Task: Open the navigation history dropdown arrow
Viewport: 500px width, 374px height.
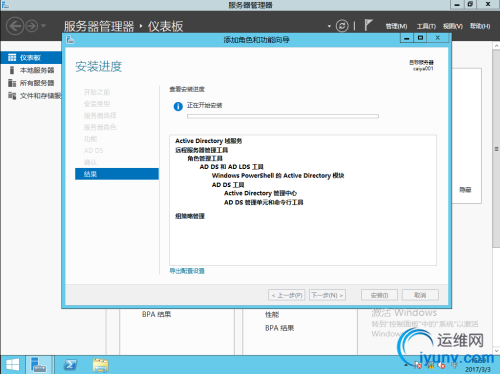Action: tap(44, 26)
